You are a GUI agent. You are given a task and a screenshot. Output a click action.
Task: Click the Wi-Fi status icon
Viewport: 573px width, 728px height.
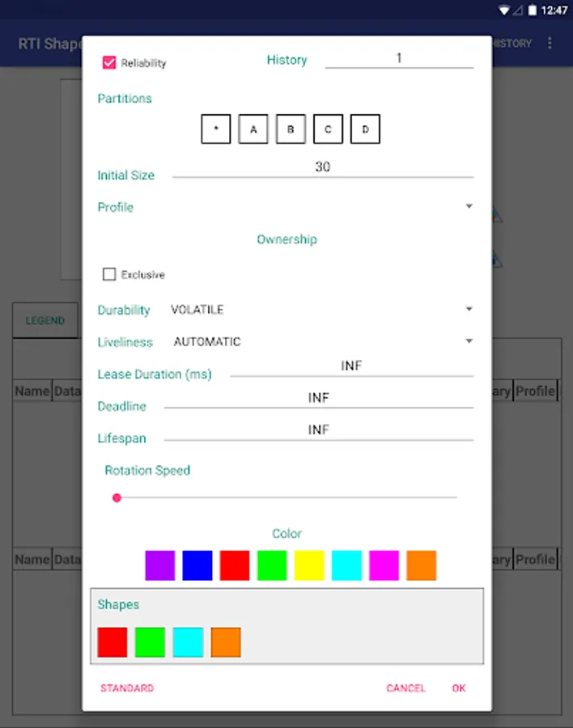point(503,11)
